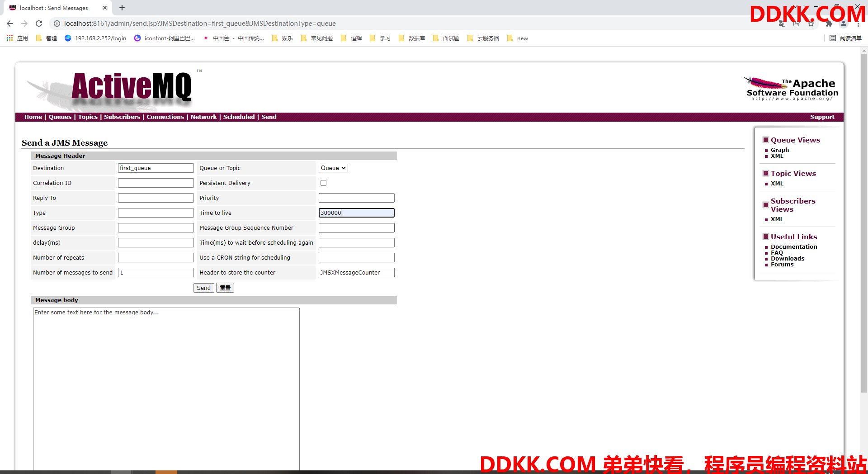Open the 学习 bookmark folder
The width and height of the screenshot is (868, 474).
point(380,38)
